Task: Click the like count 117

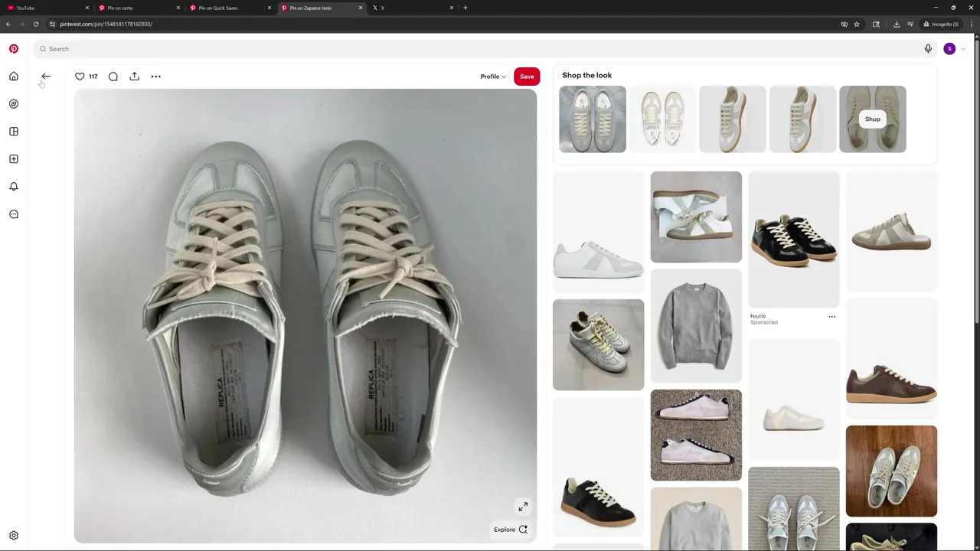Action: pyautogui.click(x=93, y=77)
